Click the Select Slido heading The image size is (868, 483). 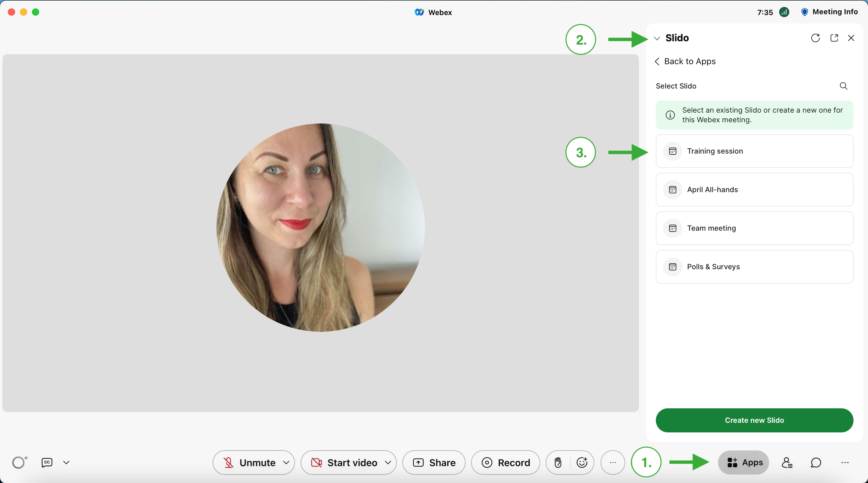click(x=676, y=86)
